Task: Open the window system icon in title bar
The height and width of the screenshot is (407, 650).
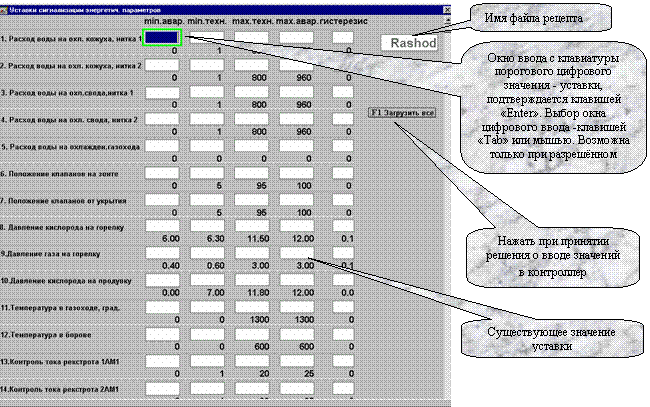Action: pos(4,10)
